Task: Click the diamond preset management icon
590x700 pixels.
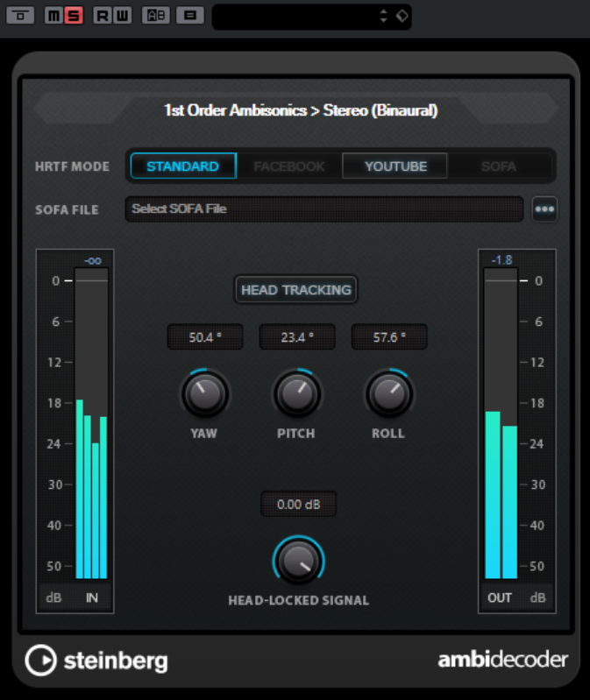Action: coord(402,16)
